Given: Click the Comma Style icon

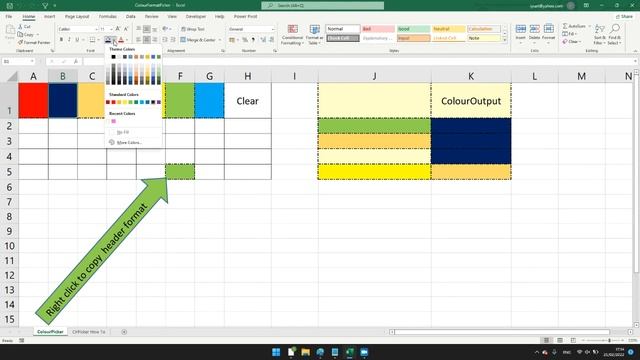Looking at the screenshot, I should (x=253, y=40).
